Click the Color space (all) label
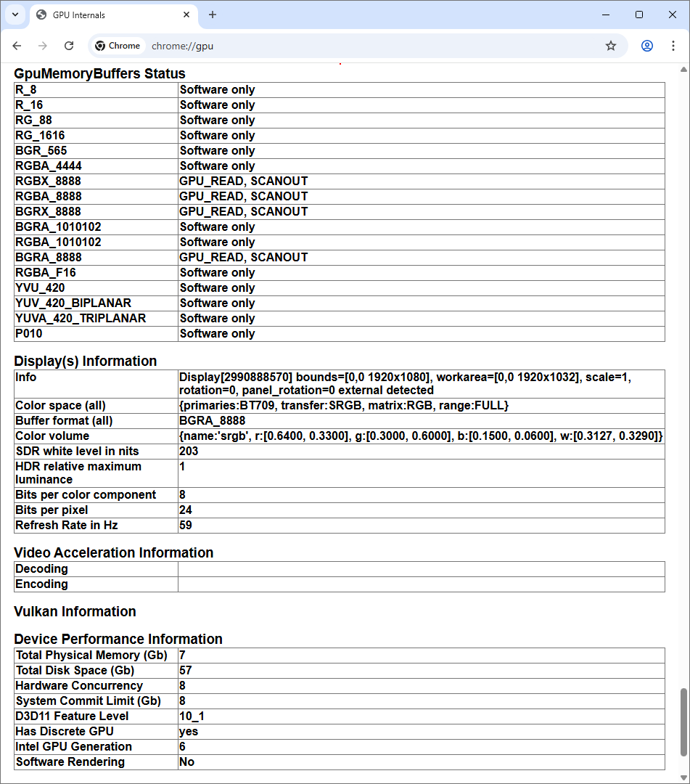690x784 pixels. point(60,406)
